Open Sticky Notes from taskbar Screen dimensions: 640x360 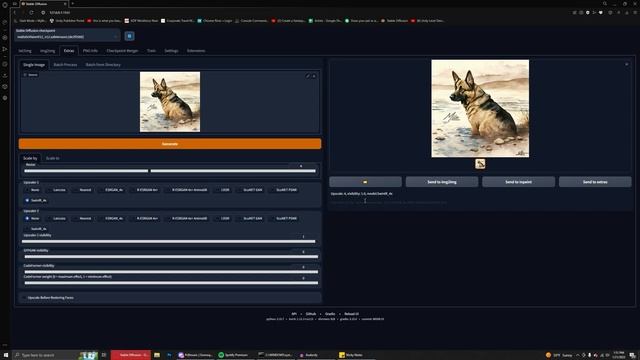tap(351, 355)
